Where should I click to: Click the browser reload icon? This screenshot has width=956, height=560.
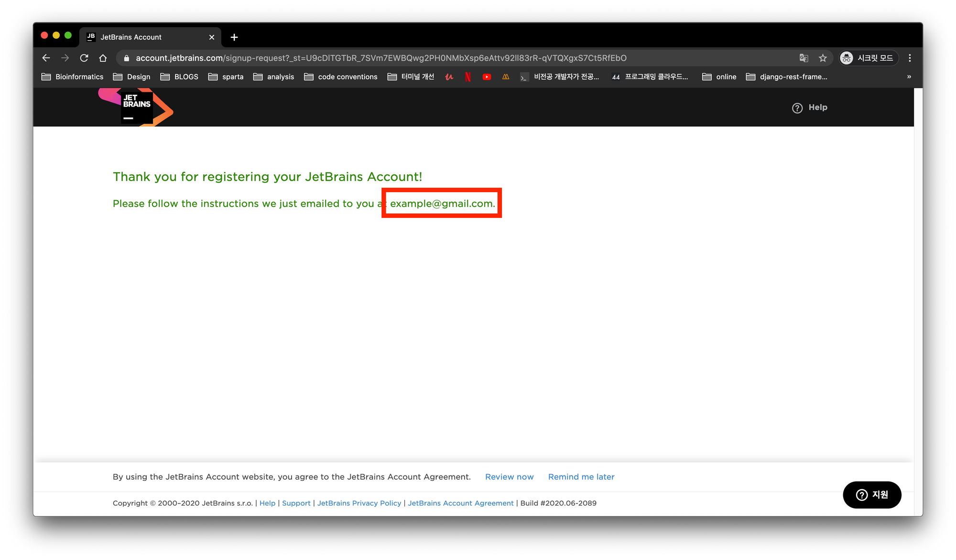click(84, 58)
